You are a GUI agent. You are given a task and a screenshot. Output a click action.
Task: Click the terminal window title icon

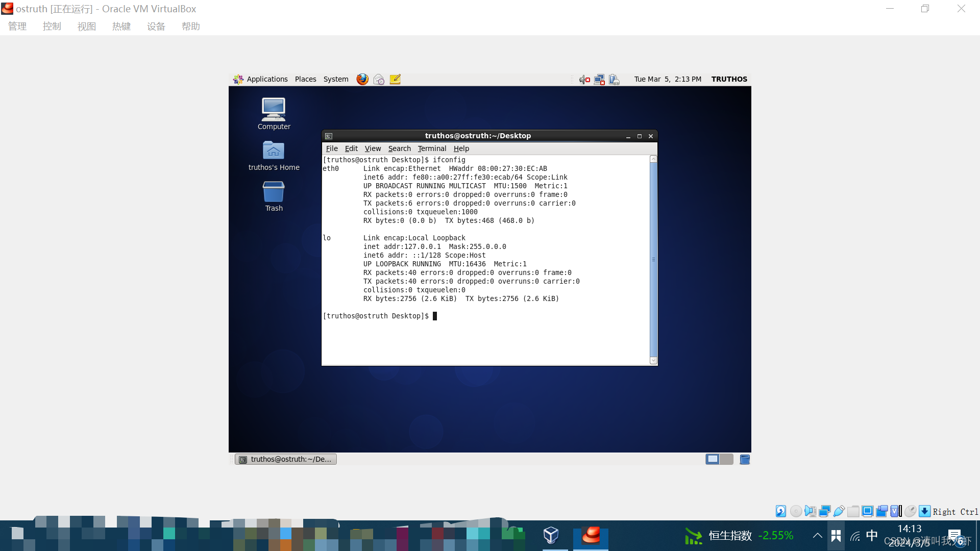pos(329,136)
